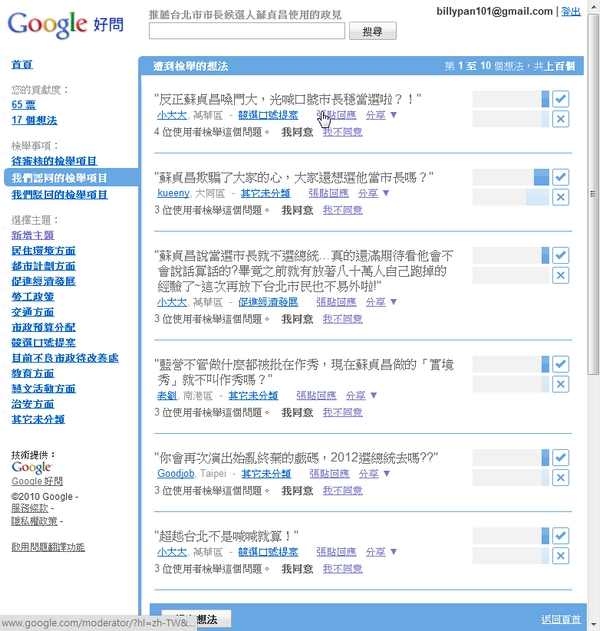
Task: Expand 分享 arrow for "反正蘇貞昌嗓門大" idea
Action: [394, 115]
